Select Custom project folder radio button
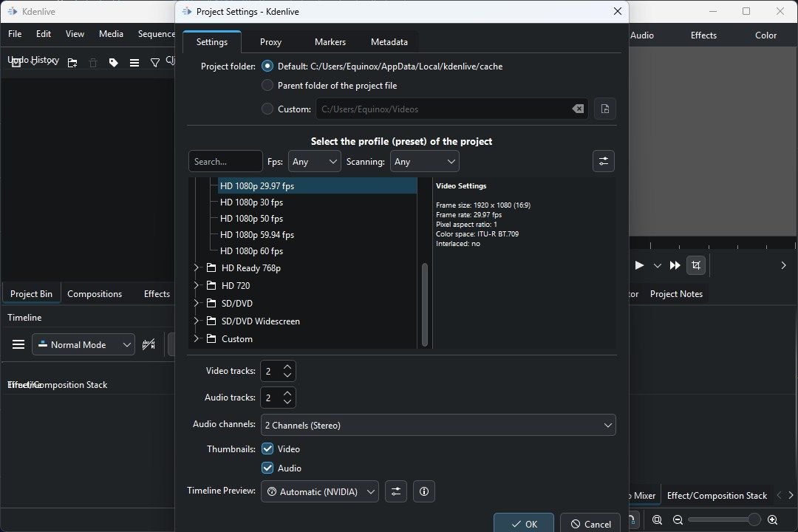Screen dimensions: 798x532 [267, 109]
